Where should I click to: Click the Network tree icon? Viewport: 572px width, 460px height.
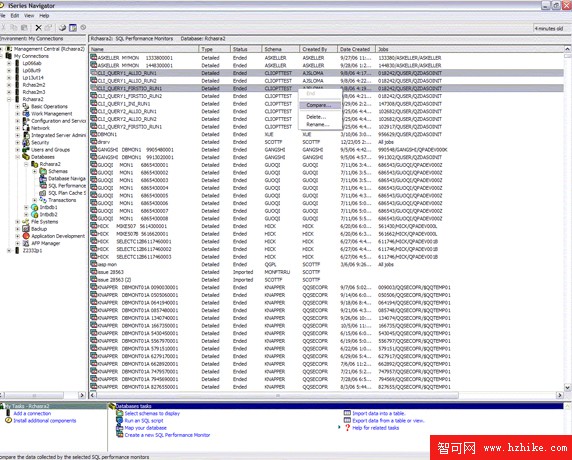pos(26,128)
